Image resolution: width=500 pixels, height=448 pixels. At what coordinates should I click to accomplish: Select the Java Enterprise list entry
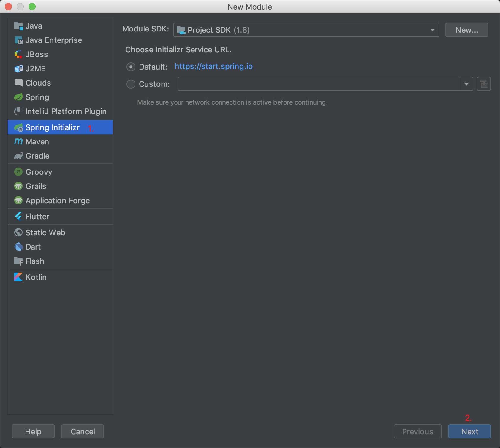[60, 40]
